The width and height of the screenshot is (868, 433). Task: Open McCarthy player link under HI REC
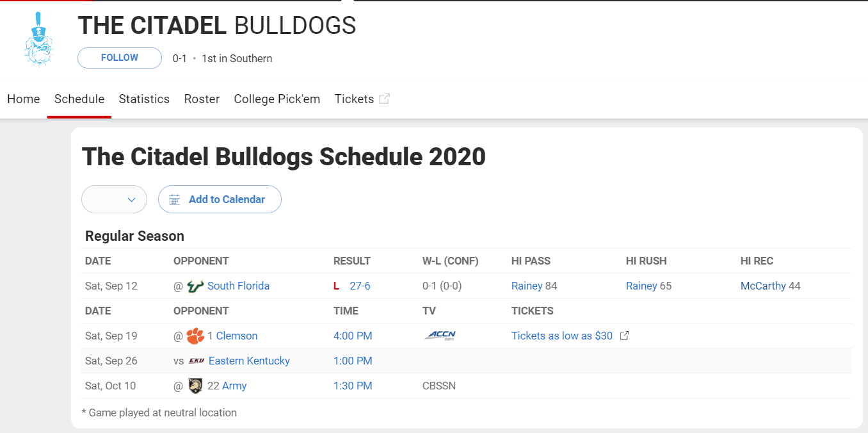tap(763, 286)
